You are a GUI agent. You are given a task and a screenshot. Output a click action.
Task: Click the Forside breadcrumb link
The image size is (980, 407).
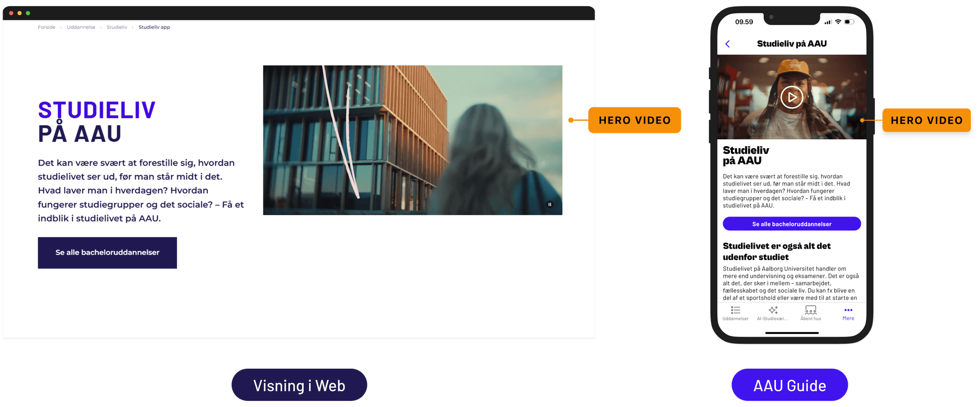click(46, 27)
